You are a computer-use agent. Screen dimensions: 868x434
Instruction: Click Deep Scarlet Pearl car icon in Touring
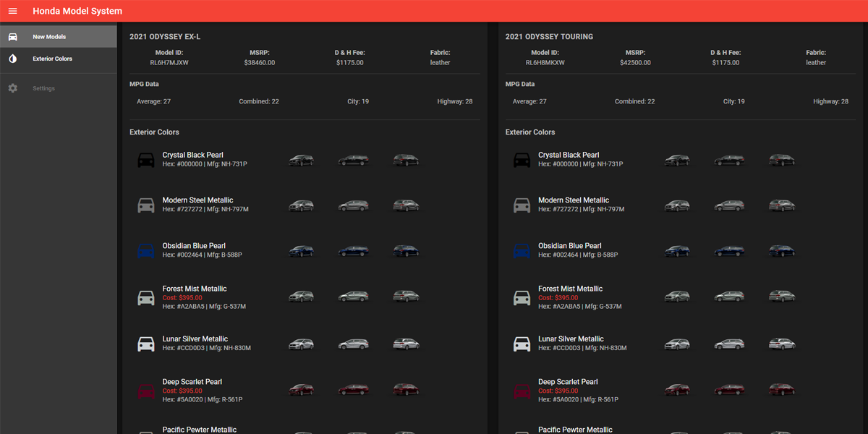pos(522,391)
